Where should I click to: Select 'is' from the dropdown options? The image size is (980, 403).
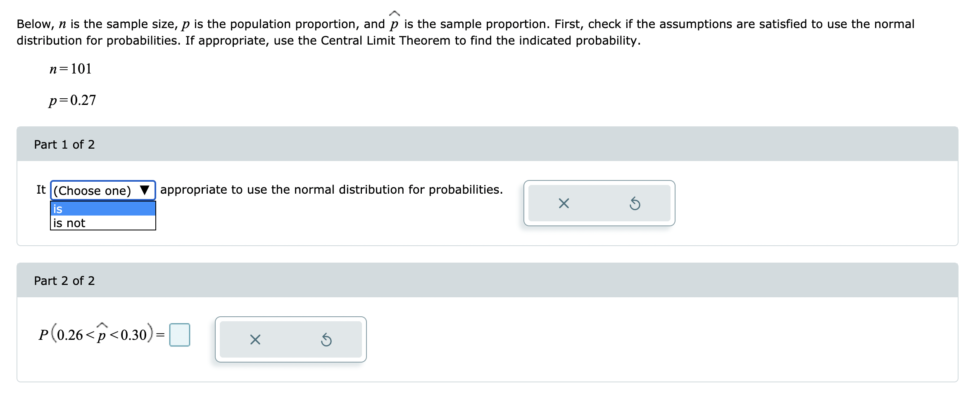pyautogui.click(x=102, y=209)
